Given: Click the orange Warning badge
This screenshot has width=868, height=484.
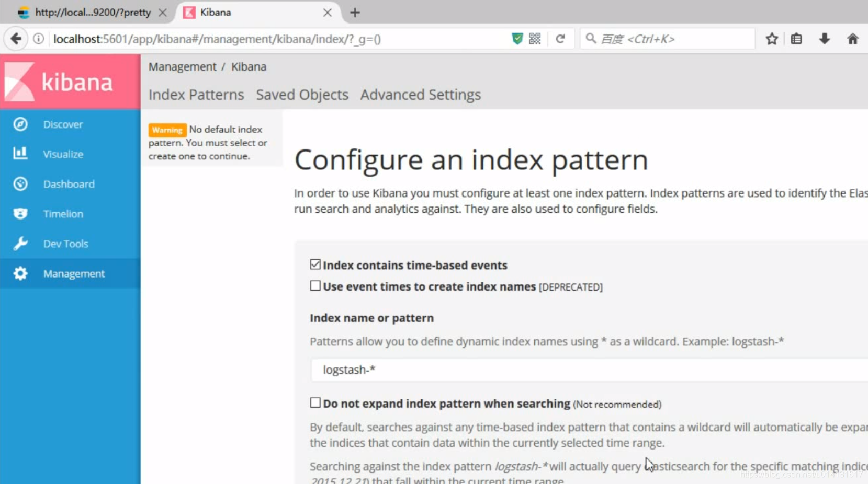Looking at the screenshot, I should [167, 130].
